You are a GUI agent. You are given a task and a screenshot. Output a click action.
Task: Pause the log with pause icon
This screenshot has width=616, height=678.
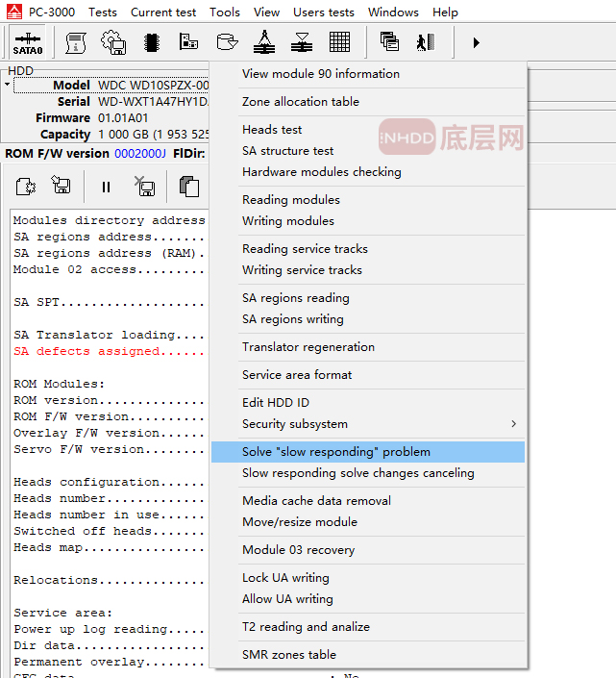pyautogui.click(x=106, y=187)
